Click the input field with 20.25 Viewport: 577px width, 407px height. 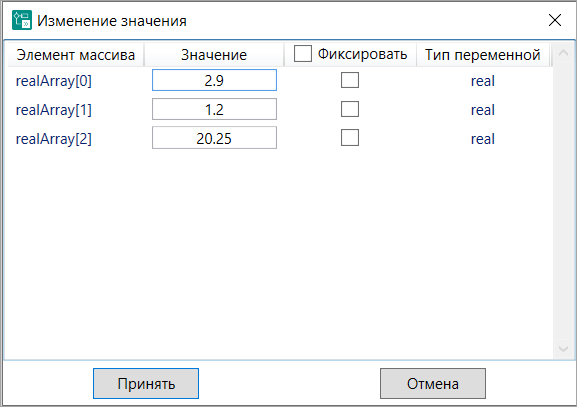pos(214,138)
